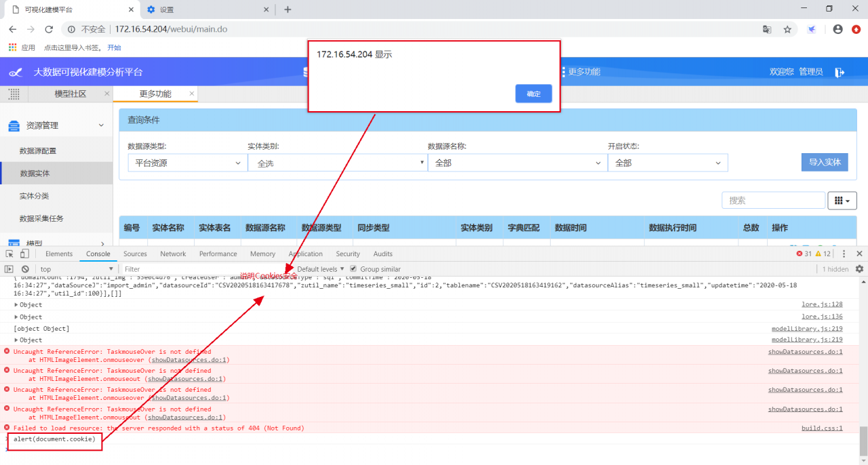868x465 pixels.
Task: Clear the console with the ban icon
Action: tap(25, 269)
